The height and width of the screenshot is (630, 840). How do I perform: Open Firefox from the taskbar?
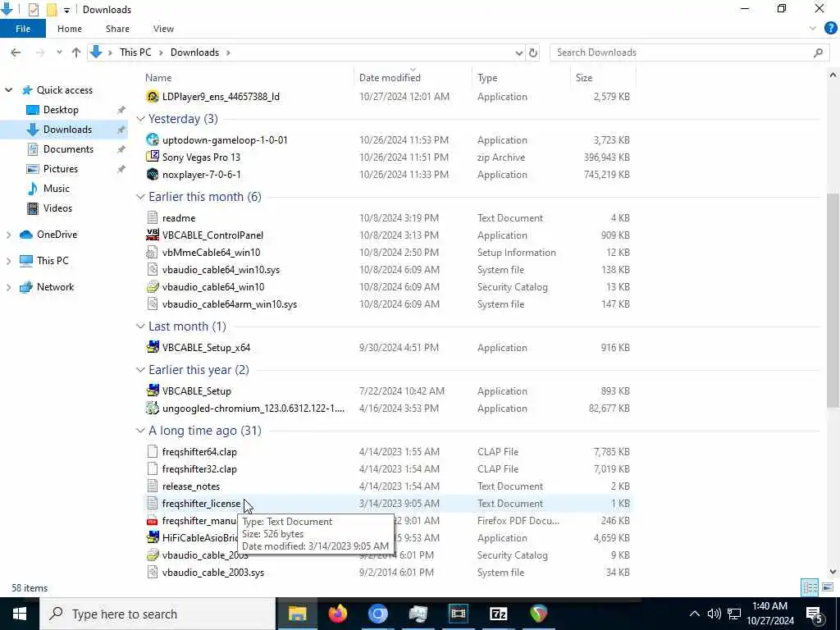point(337,614)
